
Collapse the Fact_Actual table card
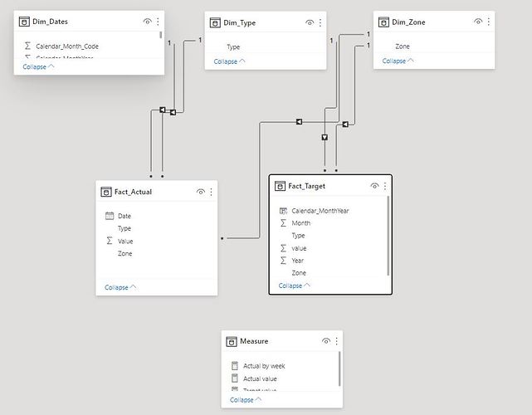coord(120,287)
